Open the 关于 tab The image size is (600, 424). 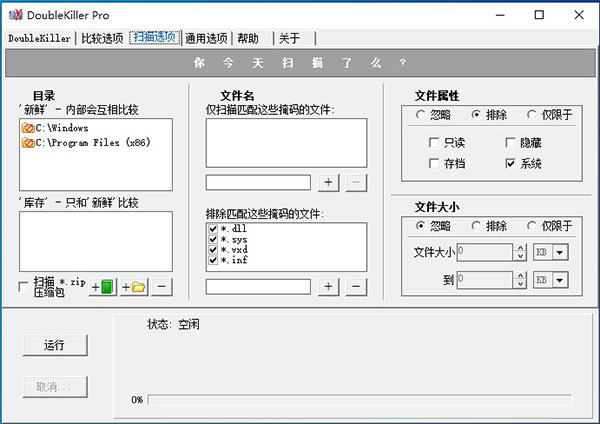pyautogui.click(x=289, y=38)
